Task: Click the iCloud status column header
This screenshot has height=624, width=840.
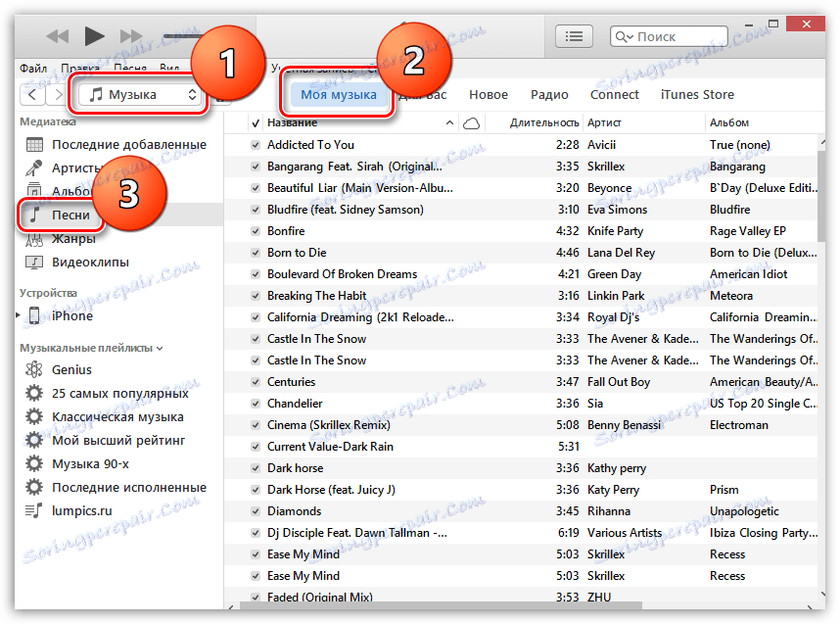Action: point(471,123)
